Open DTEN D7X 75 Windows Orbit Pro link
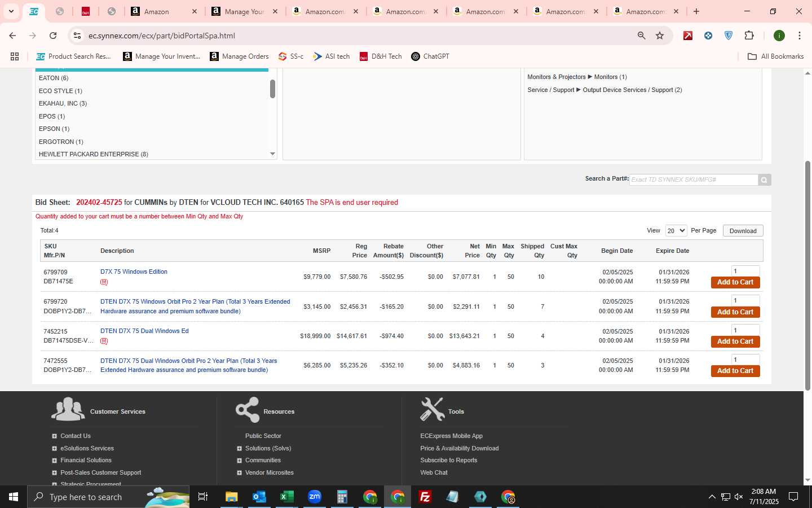The width and height of the screenshot is (812, 508). pos(195,306)
